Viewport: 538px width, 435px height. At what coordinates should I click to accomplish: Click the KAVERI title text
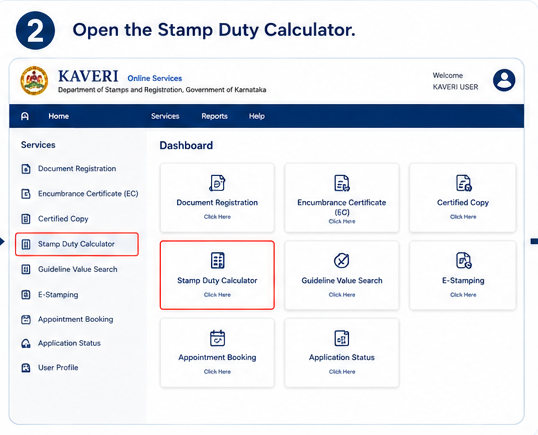pos(88,76)
